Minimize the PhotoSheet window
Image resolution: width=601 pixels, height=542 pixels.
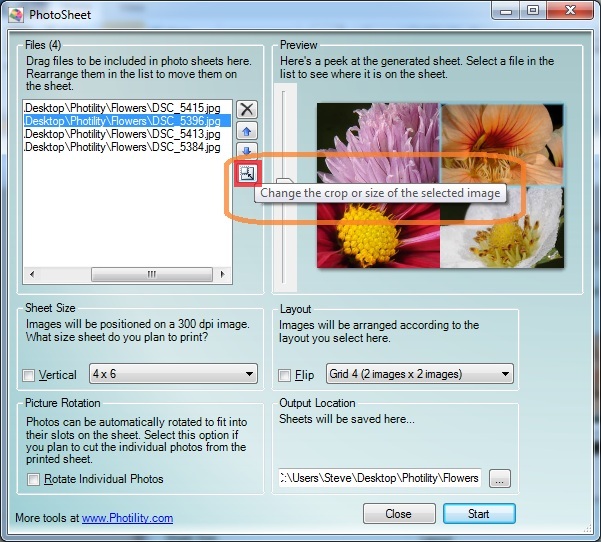506,11
